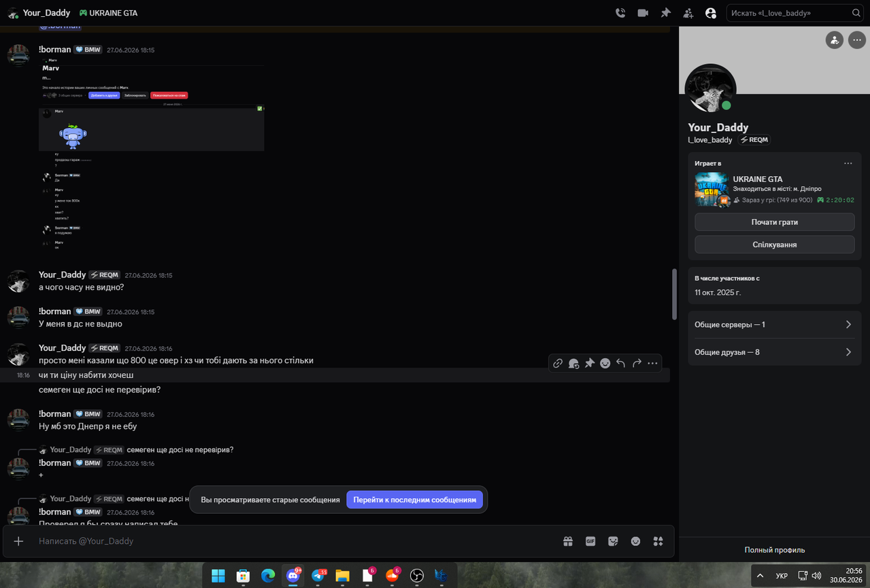Start a video call from header
The height and width of the screenshot is (588, 870).
(x=643, y=13)
